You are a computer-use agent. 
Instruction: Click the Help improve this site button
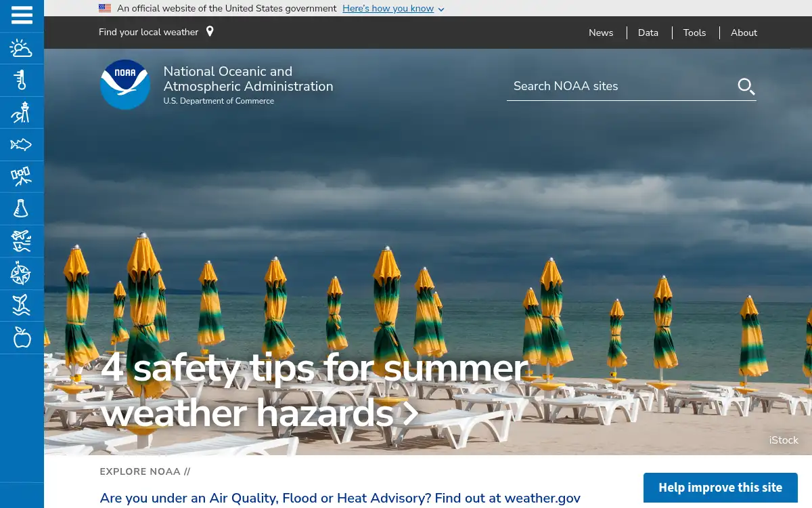(721, 488)
